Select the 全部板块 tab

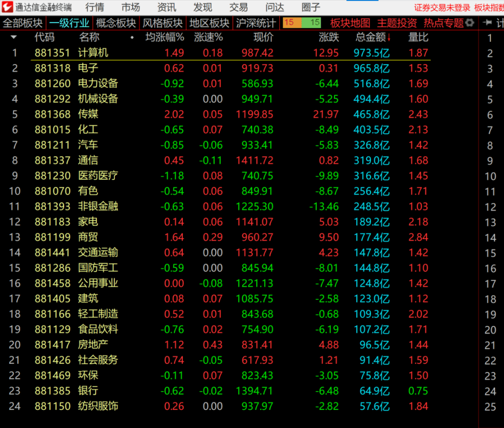23,23
